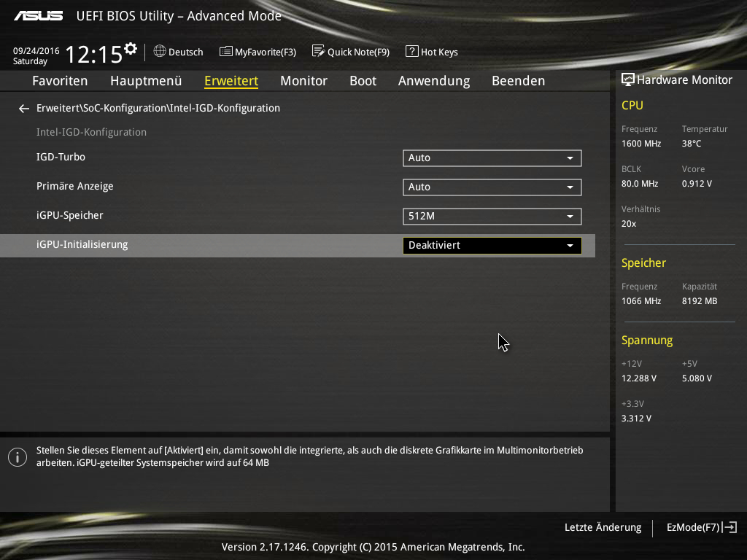Click the Verhältnis value 20x
The height and width of the screenshot is (560, 747).
[x=629, y=223]
